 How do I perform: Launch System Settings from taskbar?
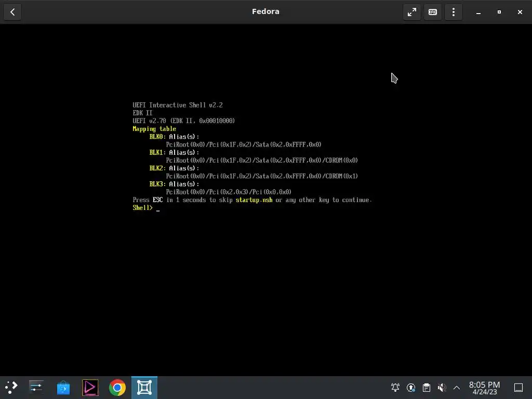coord(36,387)
